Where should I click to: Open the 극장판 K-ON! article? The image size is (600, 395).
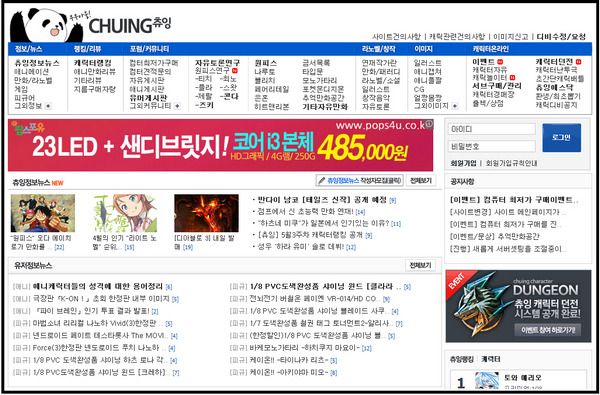pyautogui.click(x=101, y=299)
